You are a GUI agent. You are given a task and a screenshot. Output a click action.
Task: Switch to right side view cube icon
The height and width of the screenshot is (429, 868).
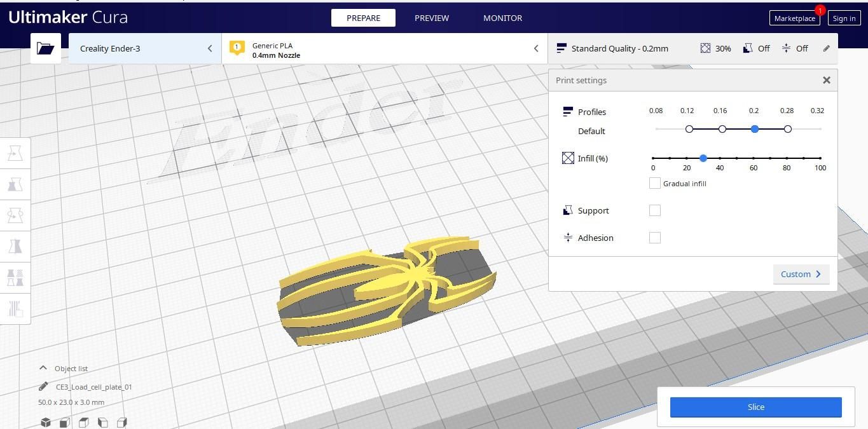[122, 422]
